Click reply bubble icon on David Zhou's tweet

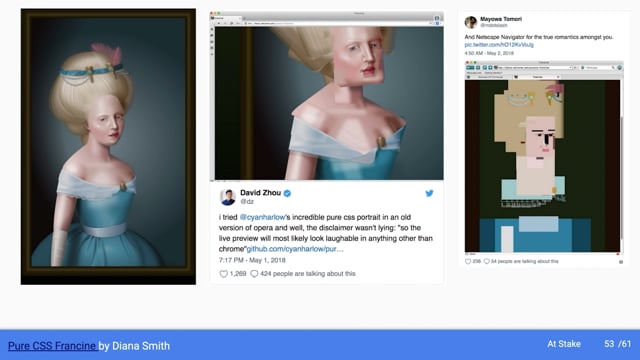coord(254,274)
